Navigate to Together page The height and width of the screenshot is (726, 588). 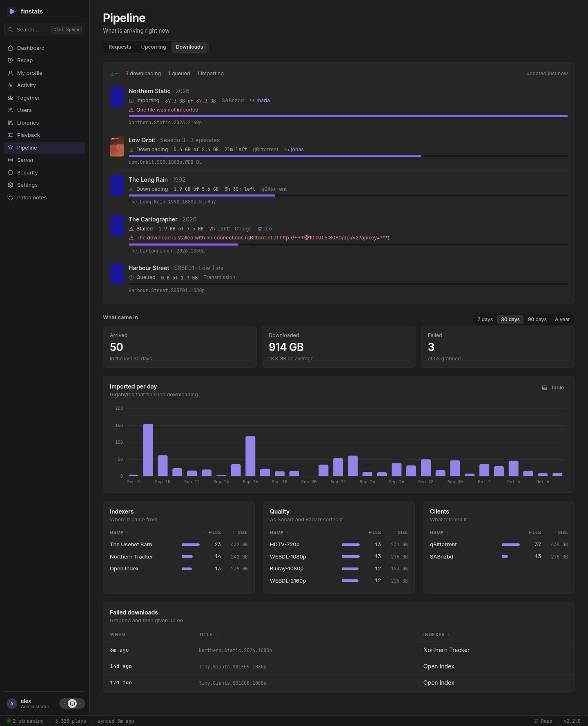click(x=45, y=98)
